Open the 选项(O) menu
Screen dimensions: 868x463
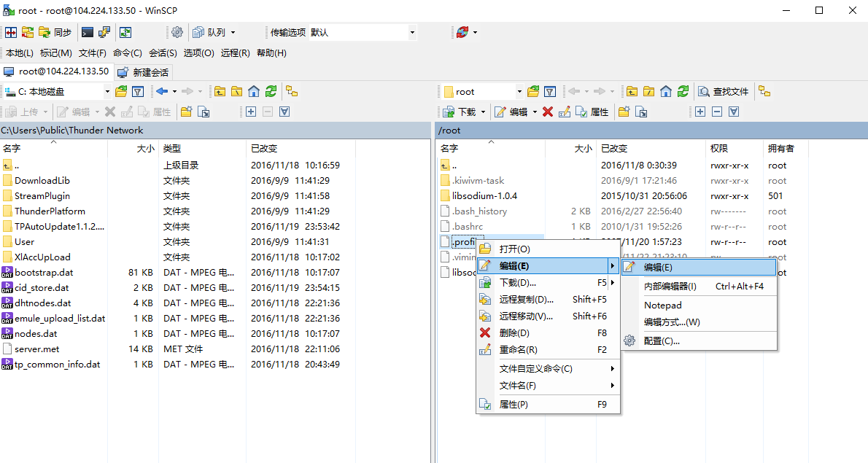click(x=198, y=53)
